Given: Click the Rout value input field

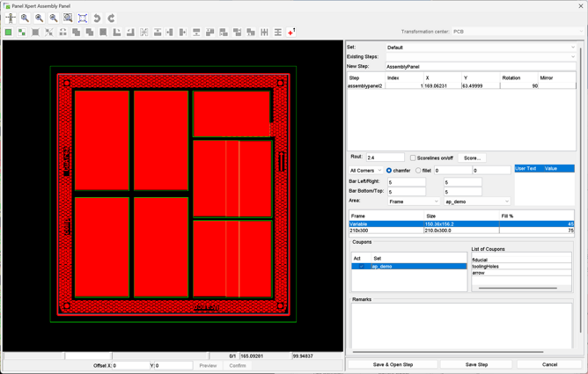Looking at the screenshot, I should coord(385,158).
